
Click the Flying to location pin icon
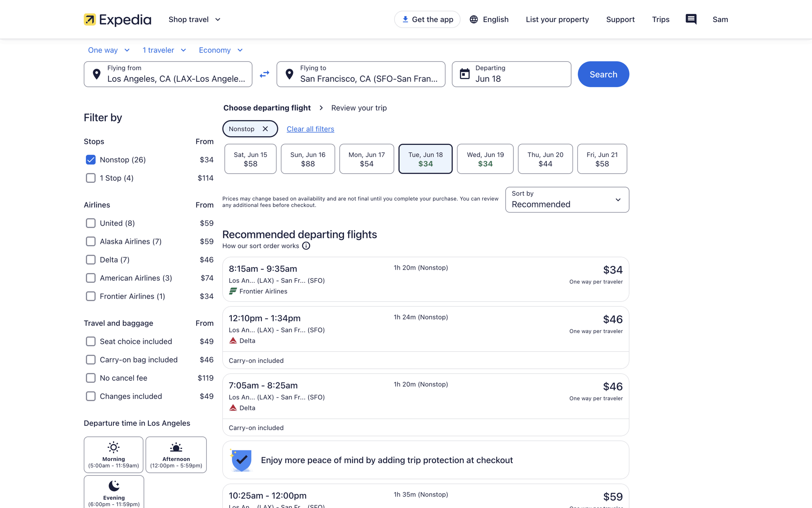(x=290, y=74)
